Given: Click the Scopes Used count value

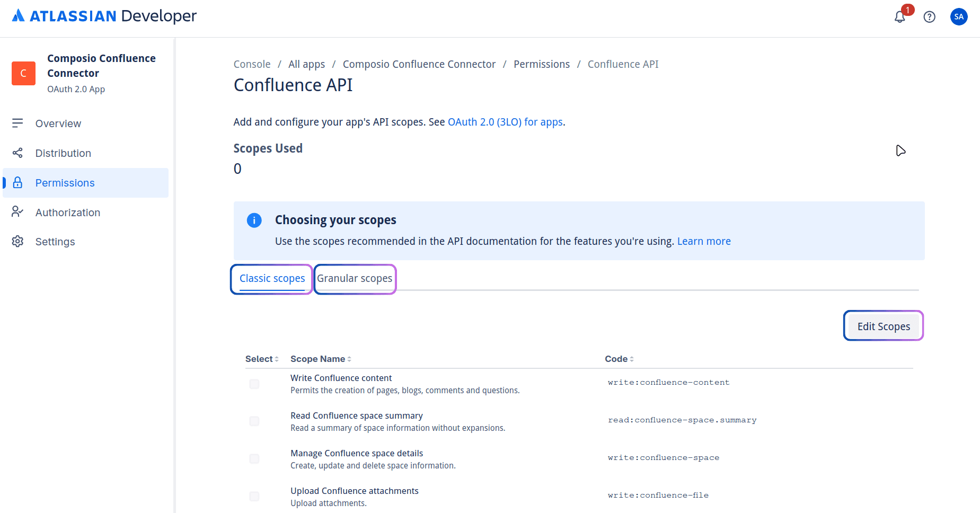Looking at the screenshot, I should coord(237,169).
